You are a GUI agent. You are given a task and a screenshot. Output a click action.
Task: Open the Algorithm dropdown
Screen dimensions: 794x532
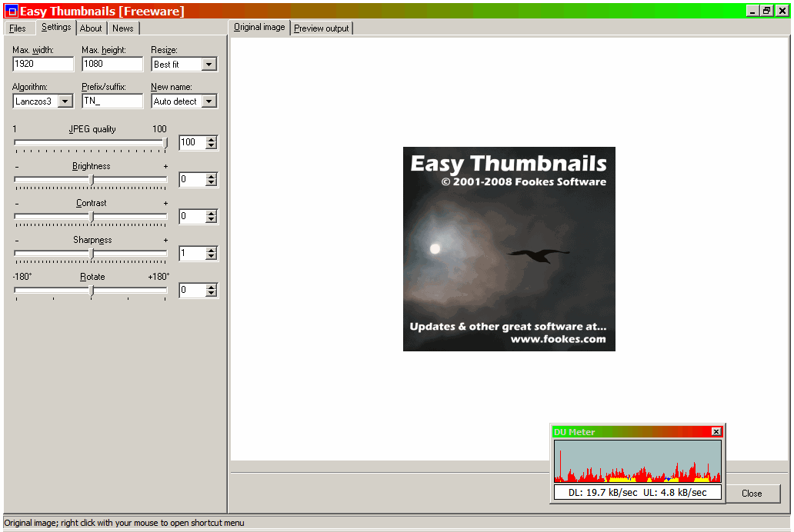(65, 101)
